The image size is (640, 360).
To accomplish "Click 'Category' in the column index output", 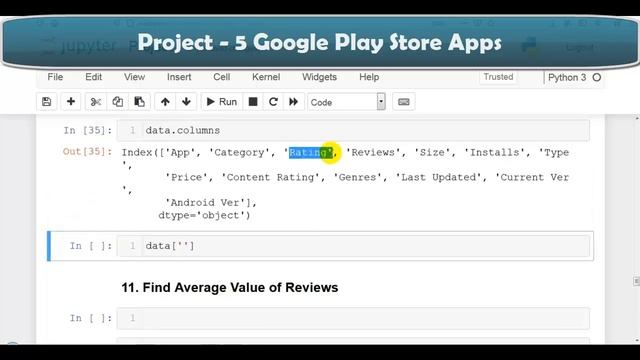I will tap(239, 153).
